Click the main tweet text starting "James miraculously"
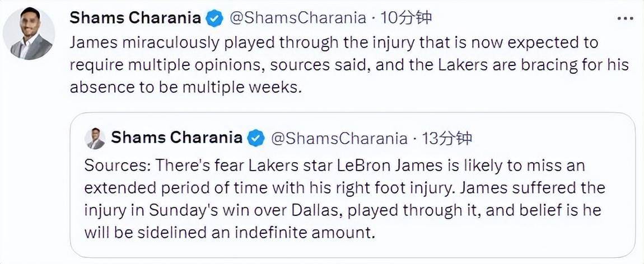 [x=334, y=43]
